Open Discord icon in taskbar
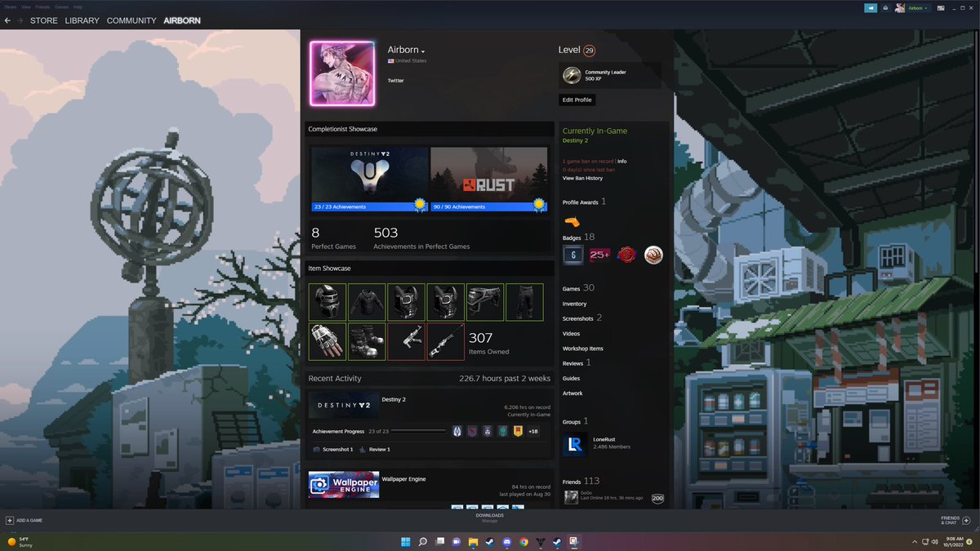The image size is (980, 551). tap(506, 541)
